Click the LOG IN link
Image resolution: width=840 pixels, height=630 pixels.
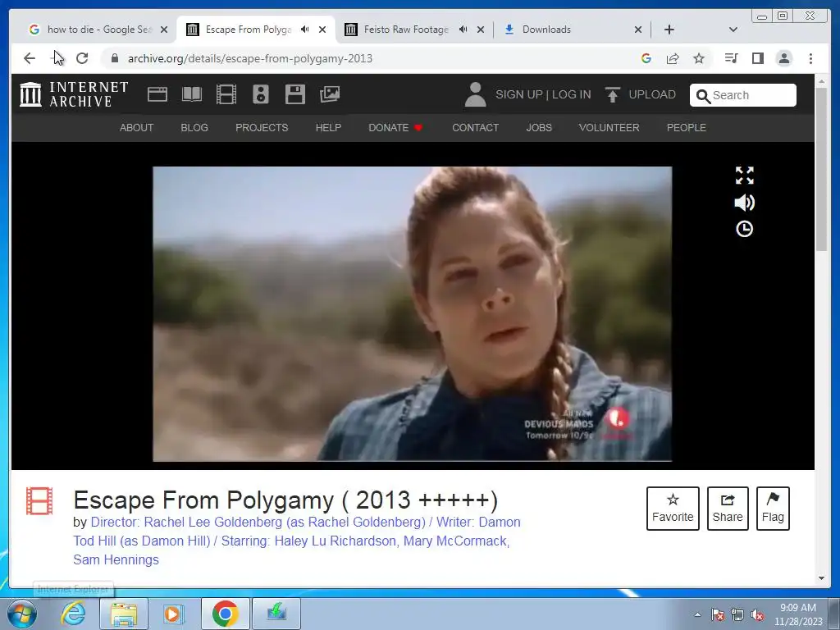572,94
